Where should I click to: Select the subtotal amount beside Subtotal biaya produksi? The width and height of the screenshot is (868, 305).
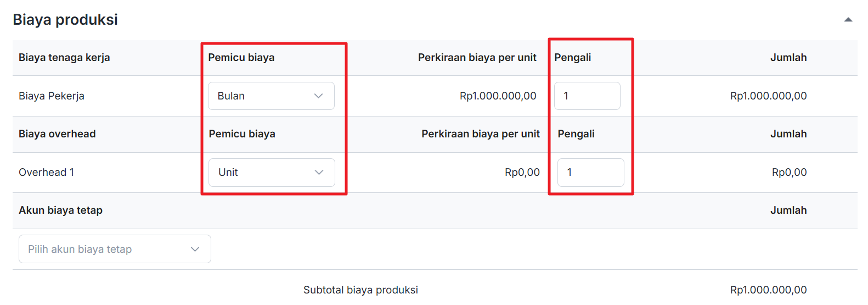768,290
